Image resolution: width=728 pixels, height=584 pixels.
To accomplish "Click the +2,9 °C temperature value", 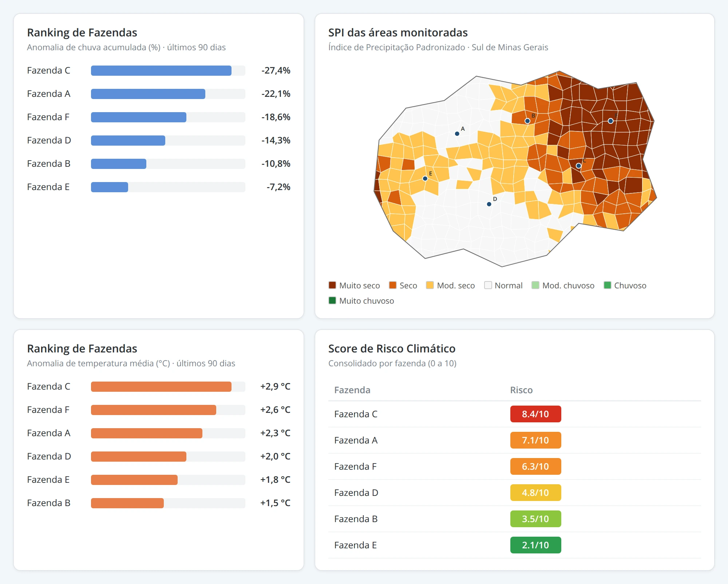I will (275, 387).
